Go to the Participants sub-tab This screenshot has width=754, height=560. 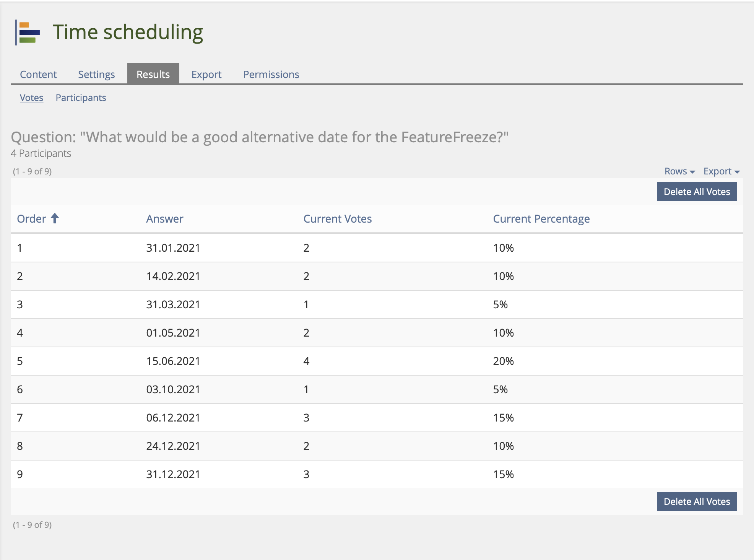(81, 98)
